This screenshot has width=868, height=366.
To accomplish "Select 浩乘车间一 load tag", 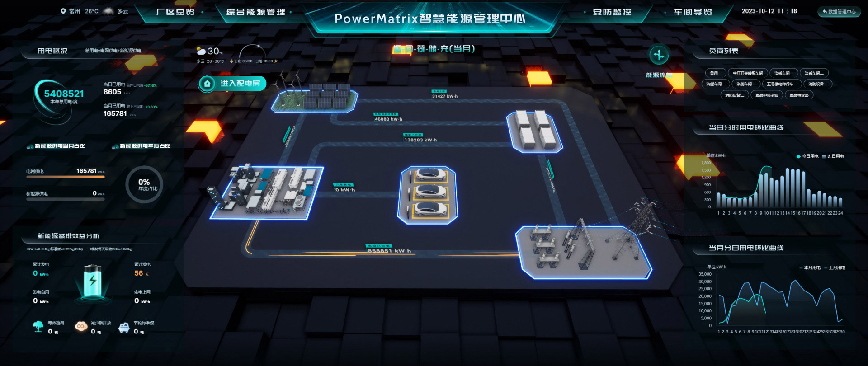I will (x=783, y=73).
